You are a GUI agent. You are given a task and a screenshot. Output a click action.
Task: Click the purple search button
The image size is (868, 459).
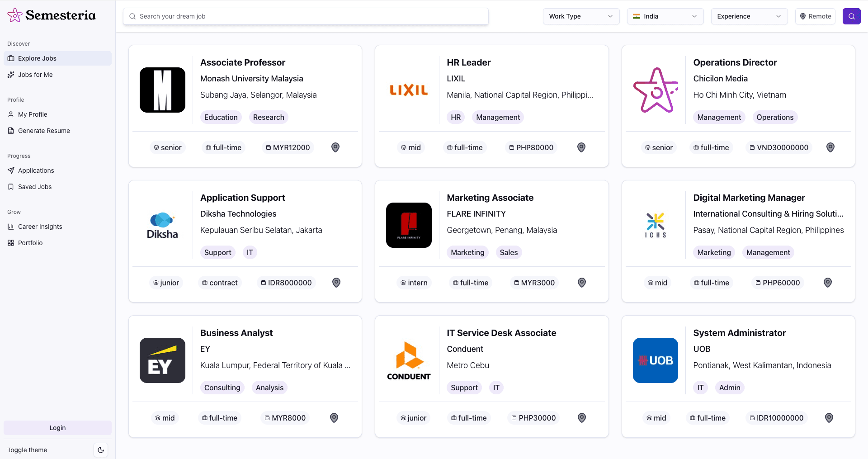coord(851,16)
